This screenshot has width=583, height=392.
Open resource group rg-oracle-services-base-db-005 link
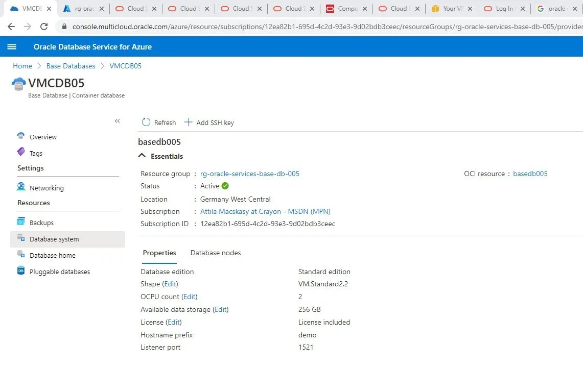(x=249, y=174)
